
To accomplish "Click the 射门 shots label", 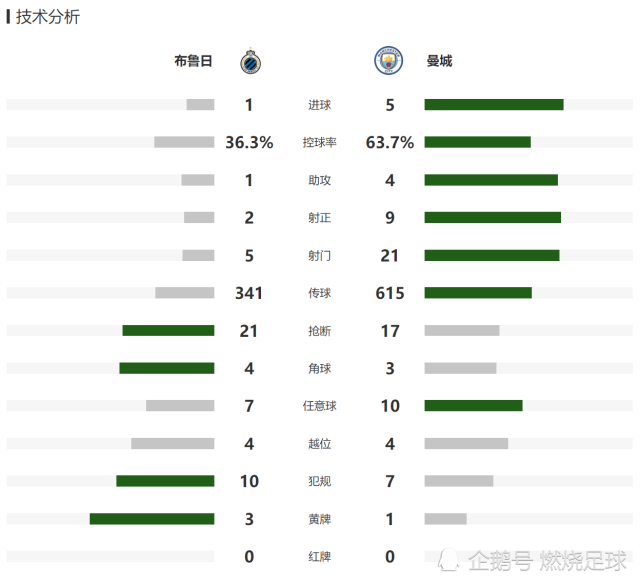I will pos(319,256).
